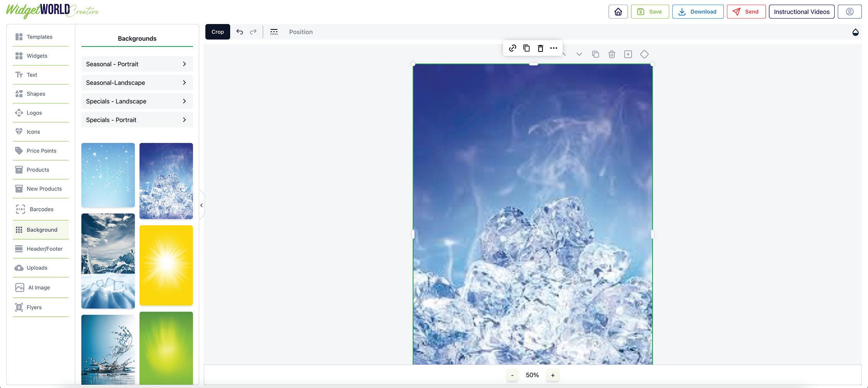
Task: Click the 50% zoom level value
Action: click(x=532, y=375)
